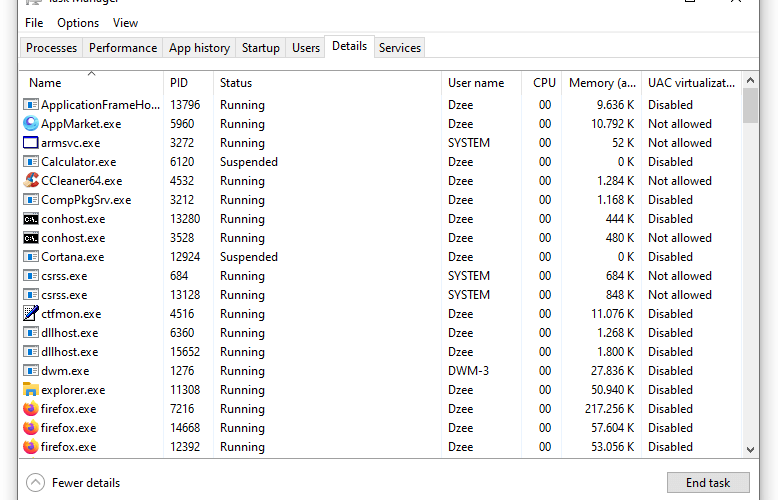
Task: Click the armsvc.exe process icon
Action: tap(31, 143)
